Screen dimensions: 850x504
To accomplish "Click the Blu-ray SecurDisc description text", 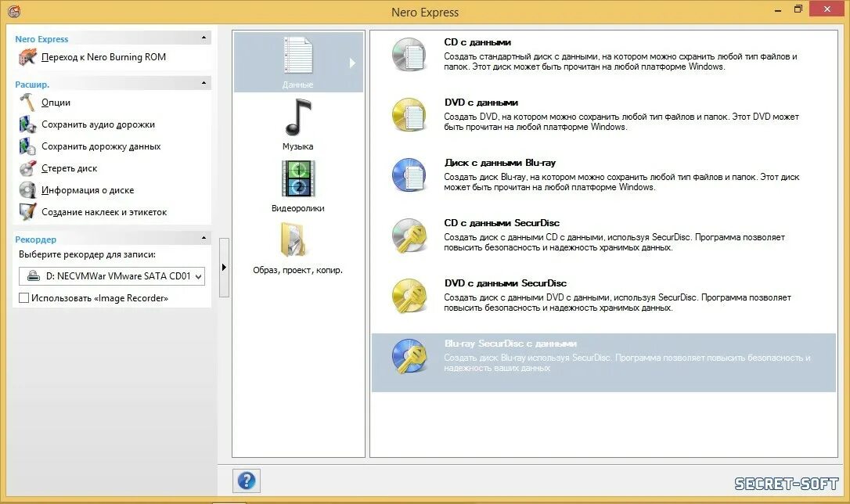I will point(627,362).
